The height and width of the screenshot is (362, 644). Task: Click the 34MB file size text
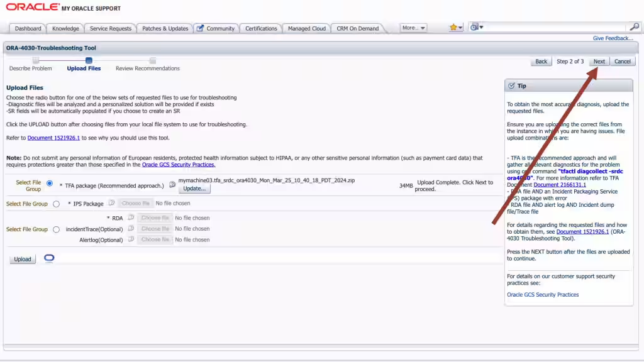point(406,185)
